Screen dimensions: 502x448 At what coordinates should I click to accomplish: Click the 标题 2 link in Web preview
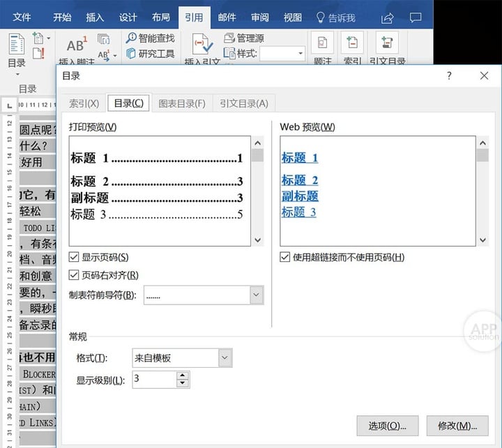coord(300,180)
